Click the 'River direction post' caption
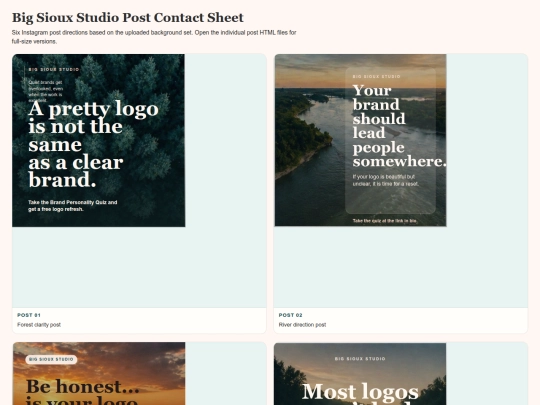Image resolution: width=540 pixels, height=405 pixels. (x=302, y=325)
